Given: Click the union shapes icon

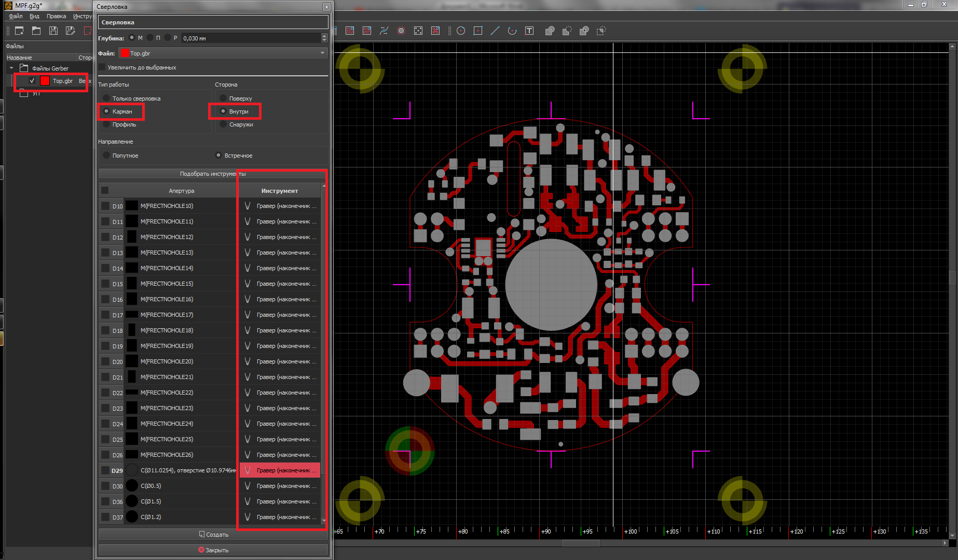Looking at the screenshot, I should click(x=550, y=31).
